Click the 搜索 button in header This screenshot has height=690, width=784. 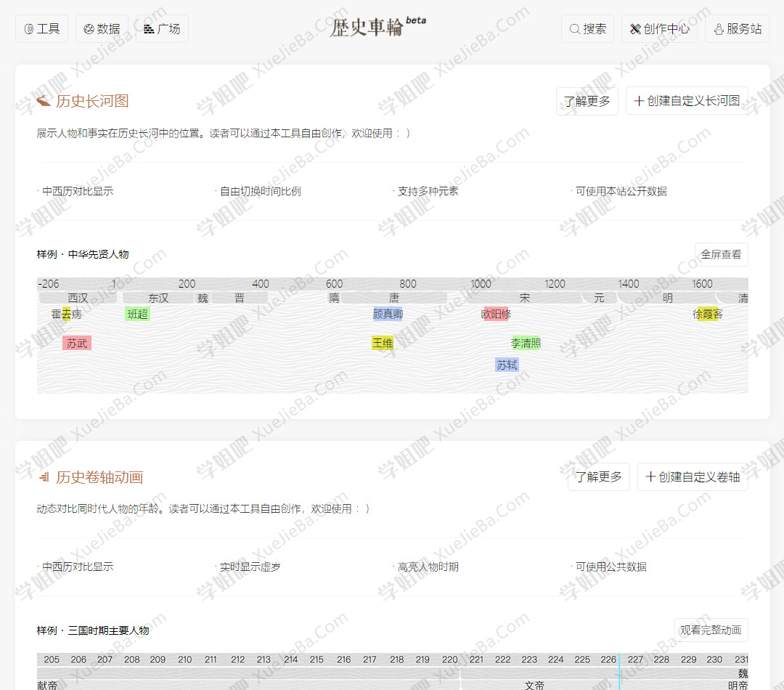pos(587,29)
